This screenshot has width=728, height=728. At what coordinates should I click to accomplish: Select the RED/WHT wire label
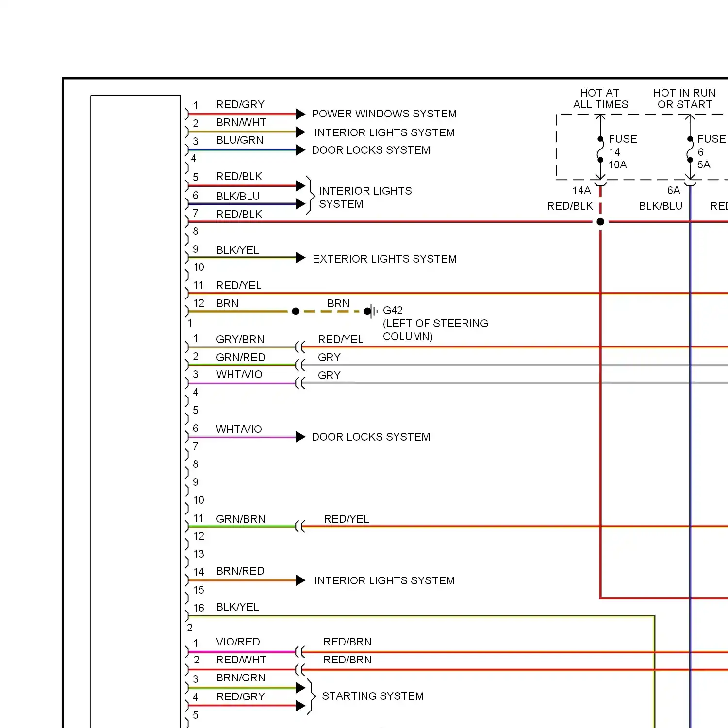(241, 660)
